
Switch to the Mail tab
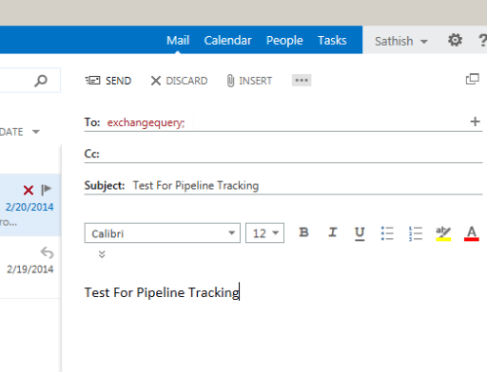178,40
